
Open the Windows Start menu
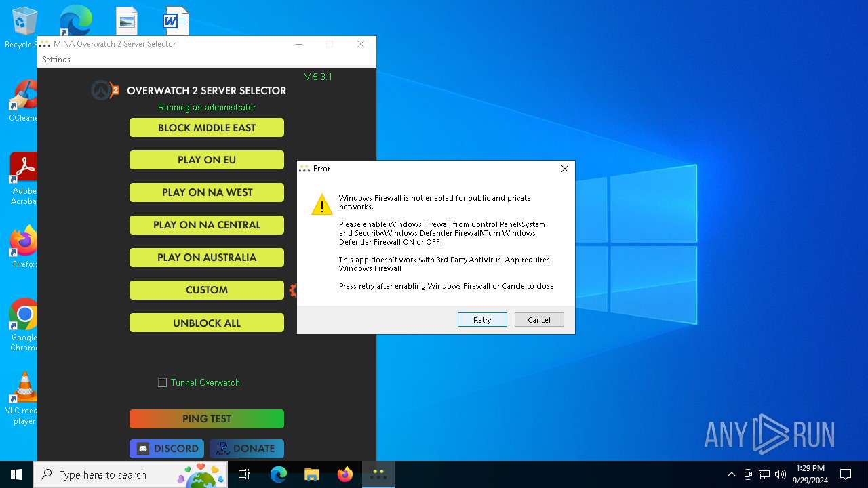pos(16,474)
